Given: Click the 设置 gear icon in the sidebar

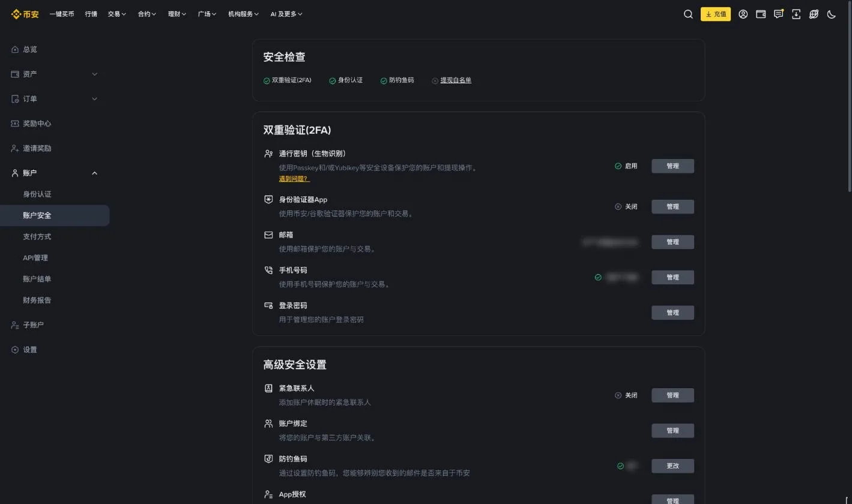Looking at the screenshot, I should pos(15,350).
